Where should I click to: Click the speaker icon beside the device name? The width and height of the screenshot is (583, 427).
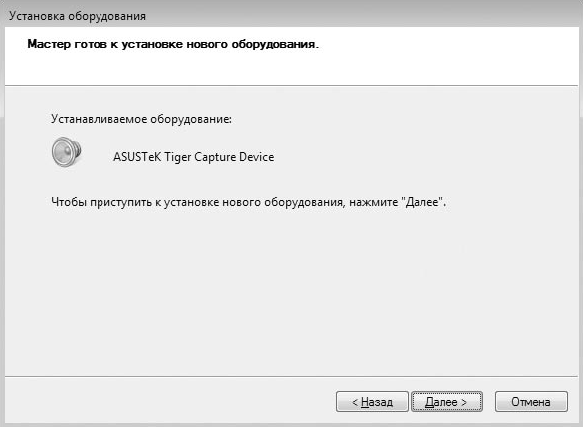coord(66,152)
